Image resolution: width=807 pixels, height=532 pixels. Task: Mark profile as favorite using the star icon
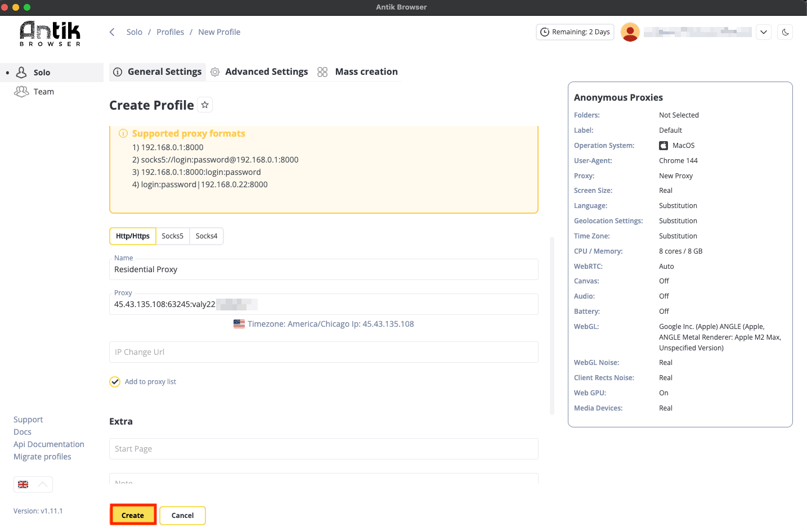[205, 105]
